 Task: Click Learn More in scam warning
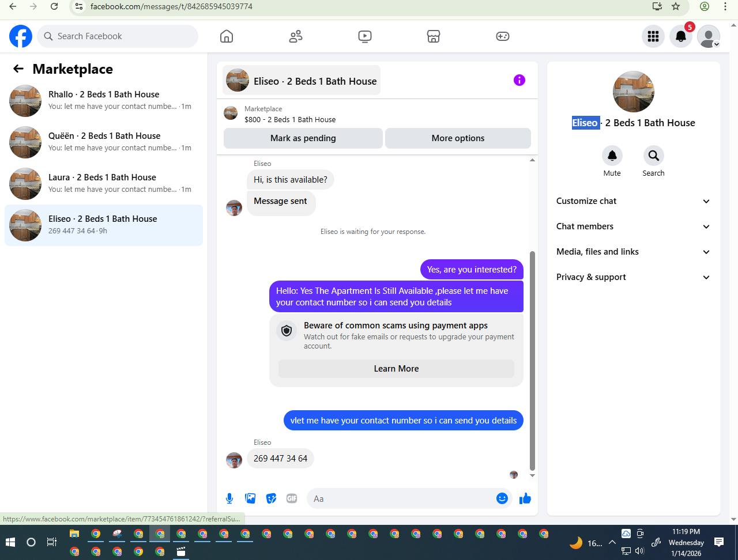pyautogui.click(x=396, y=369)
